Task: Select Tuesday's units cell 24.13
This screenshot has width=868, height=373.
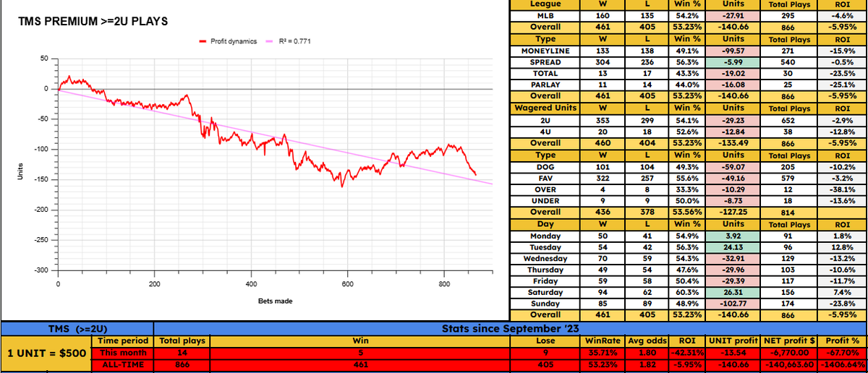Action: [x=733, y=247]
